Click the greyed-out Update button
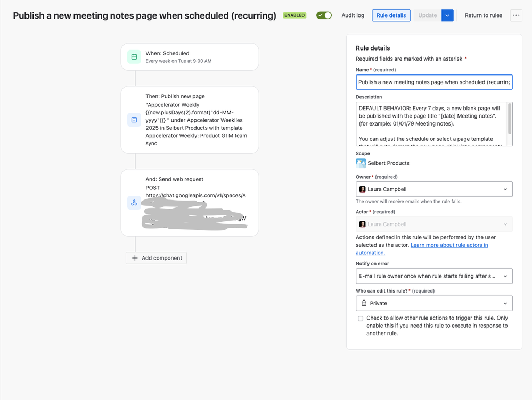The width and height of the screenshot is (532, 400). [x=427, y=15]
